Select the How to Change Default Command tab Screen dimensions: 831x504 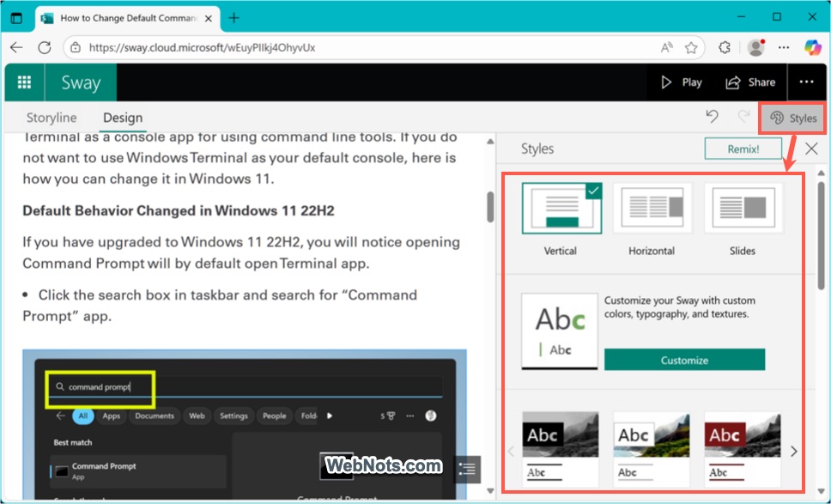pos(127,18)
